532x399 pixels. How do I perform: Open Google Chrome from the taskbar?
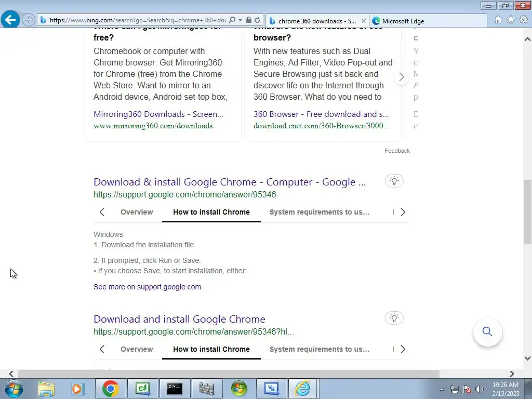(x=110, y=389)
